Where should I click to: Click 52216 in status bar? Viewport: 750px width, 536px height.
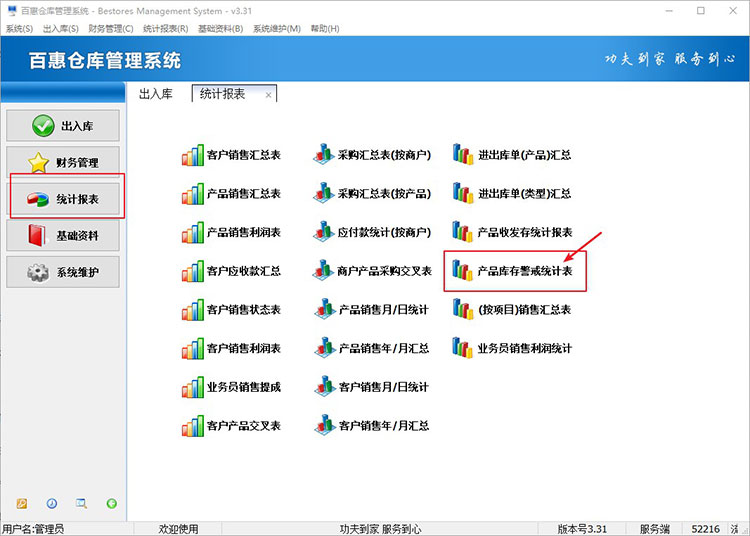pyautogui.click(x=706, y=529)
